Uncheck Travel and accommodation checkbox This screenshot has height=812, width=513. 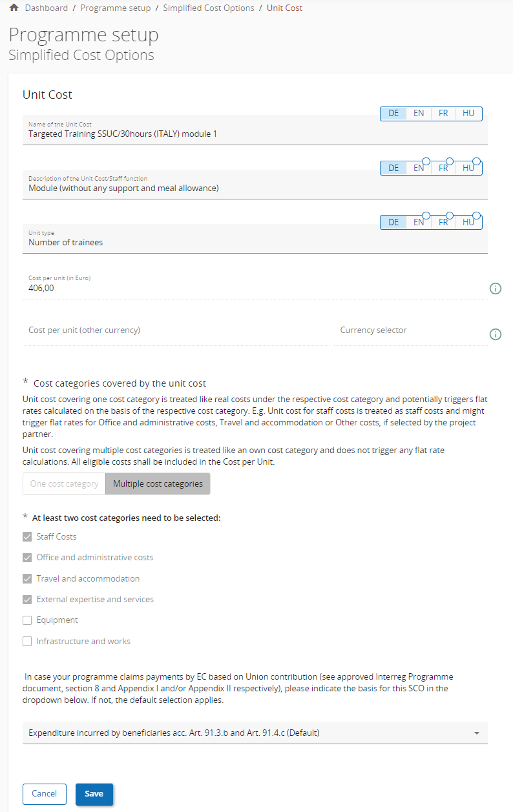pos(27,578)
